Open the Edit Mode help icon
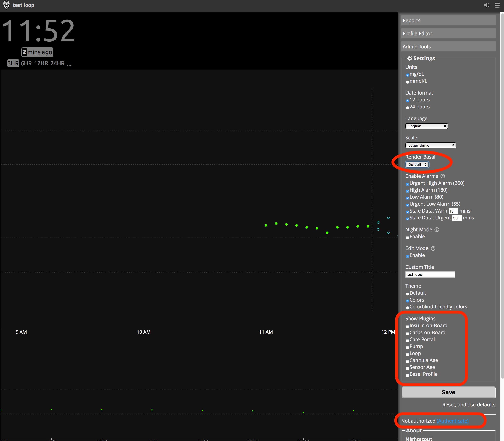Image resolution: width=504 pixels, height=441 pixels. [x=433, y=248]
